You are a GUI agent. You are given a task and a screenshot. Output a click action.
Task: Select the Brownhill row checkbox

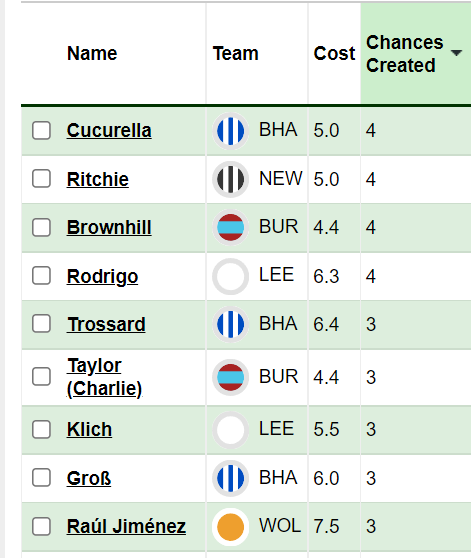coord(41,227)
